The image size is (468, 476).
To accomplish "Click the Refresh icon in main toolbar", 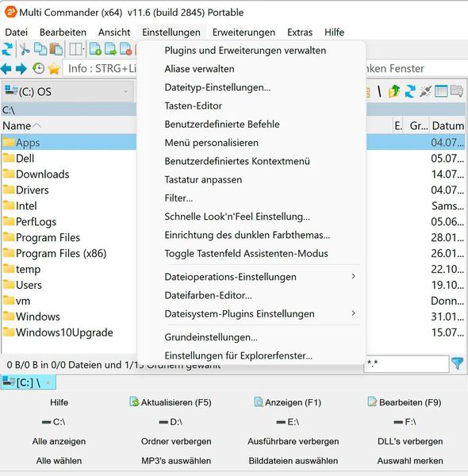I will 7,49.
